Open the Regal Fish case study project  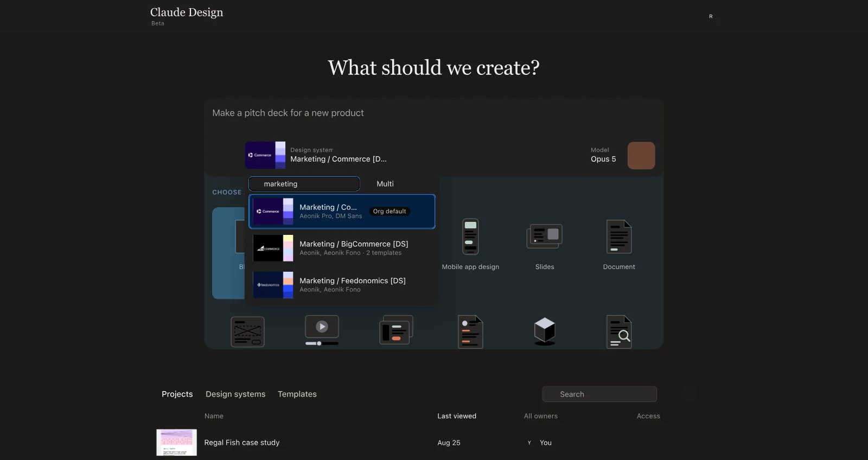(x=242, y=443)
